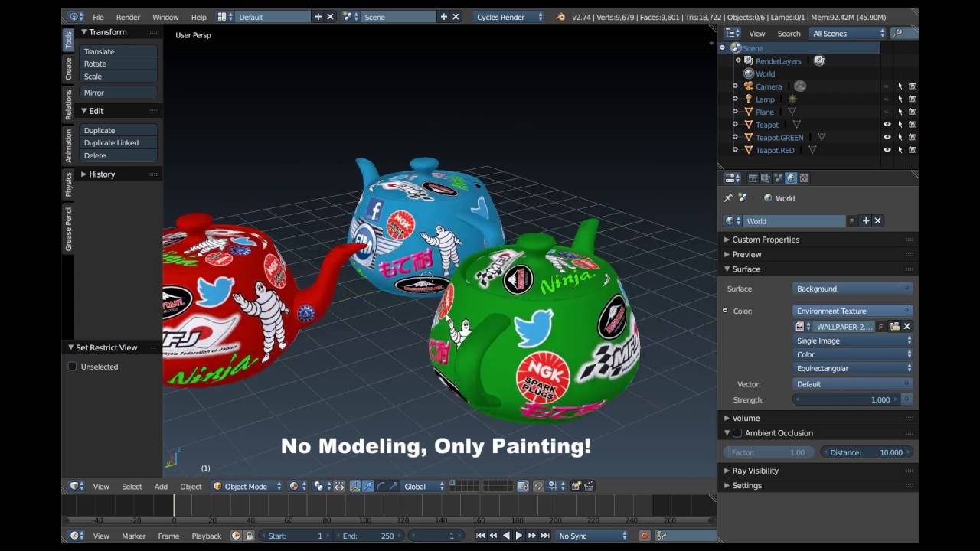The image size is (980, 551).
Task: Click the OpenGL render animation clapperboard icon
Action: (590, 486)
